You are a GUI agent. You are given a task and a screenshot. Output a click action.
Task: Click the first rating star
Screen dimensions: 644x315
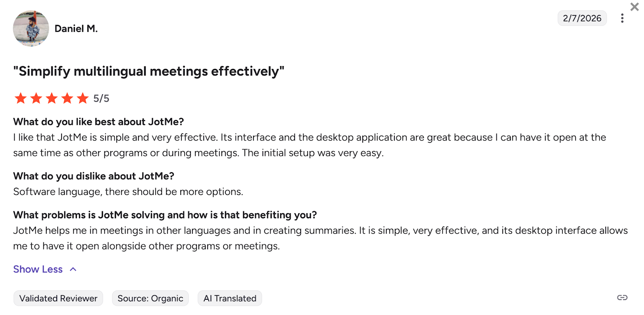21,98
